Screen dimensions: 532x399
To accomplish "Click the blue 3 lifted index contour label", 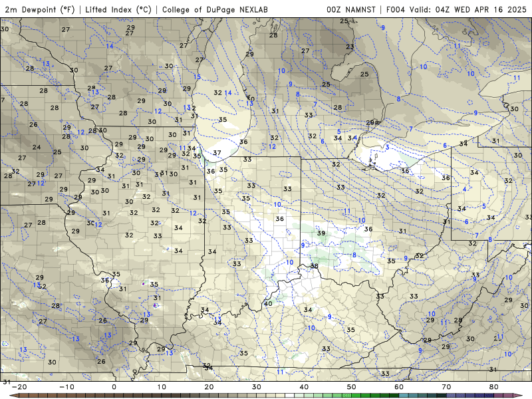I will point(387,147).
